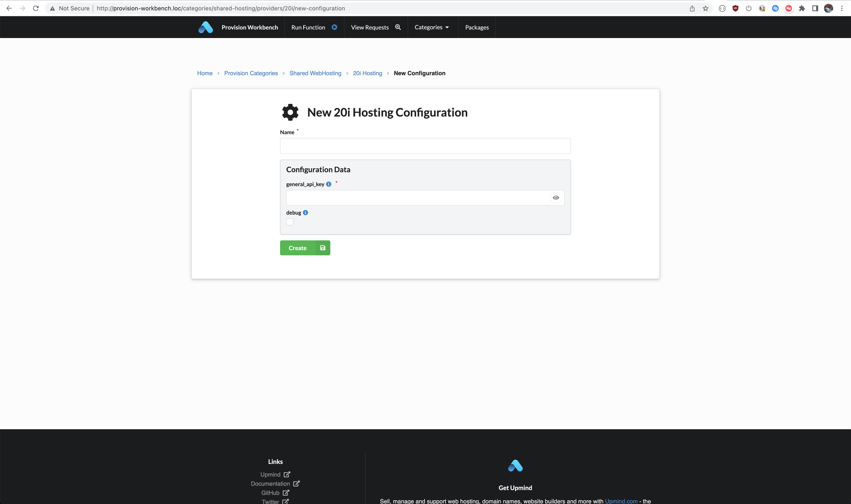Image resolution: width=851 pixels, height=504 pixels.
Task: Bookmark this page with star icon
Action: point(706,8)
